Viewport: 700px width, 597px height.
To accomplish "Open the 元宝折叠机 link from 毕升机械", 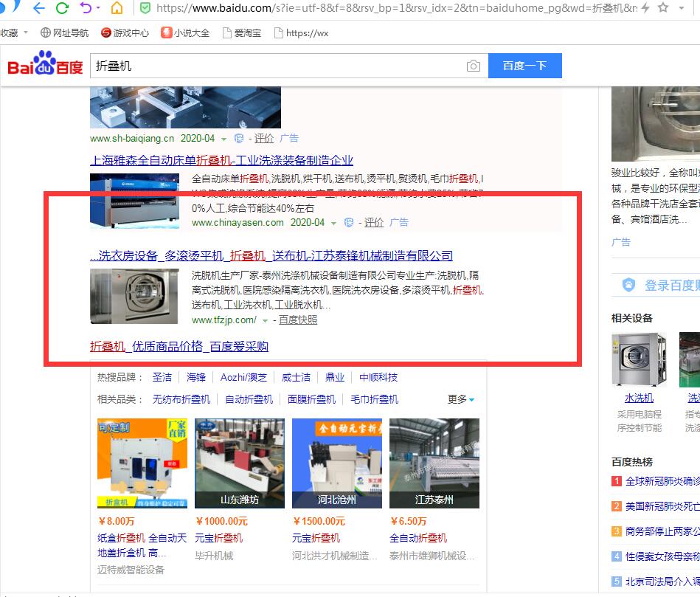I will pyautogui.click(x=219, y=539).
